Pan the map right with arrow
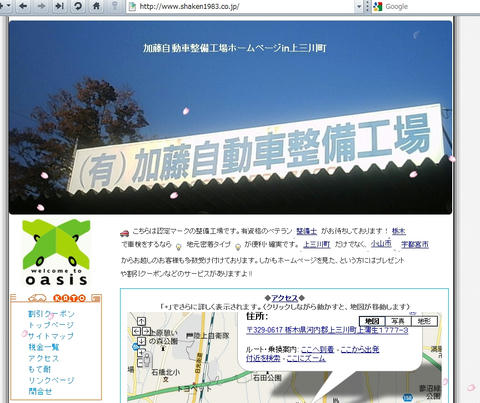Image resolution: width=480 pixels, height=403 pixels. (x=147, y=331)
